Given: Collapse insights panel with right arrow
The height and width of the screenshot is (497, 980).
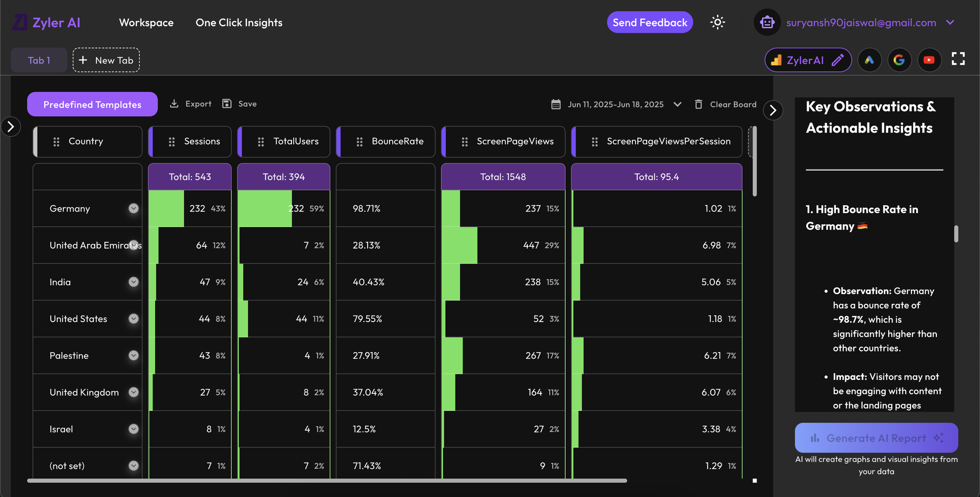Looking at the screenshot, I should click(773, 111).
